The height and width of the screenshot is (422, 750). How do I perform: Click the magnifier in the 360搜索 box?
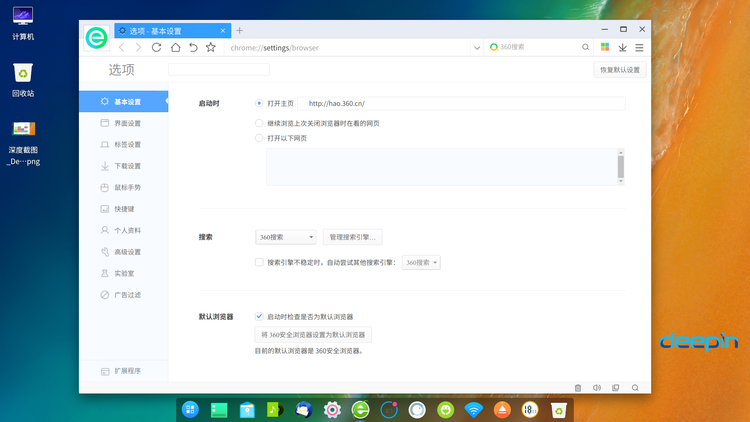coord(585,47)
